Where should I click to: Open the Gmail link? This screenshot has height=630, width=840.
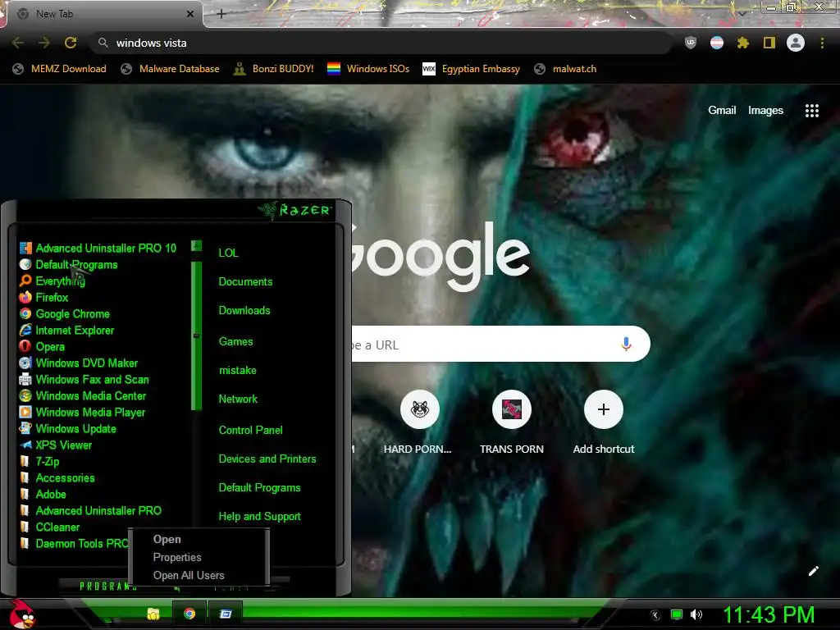click(722, 111)
